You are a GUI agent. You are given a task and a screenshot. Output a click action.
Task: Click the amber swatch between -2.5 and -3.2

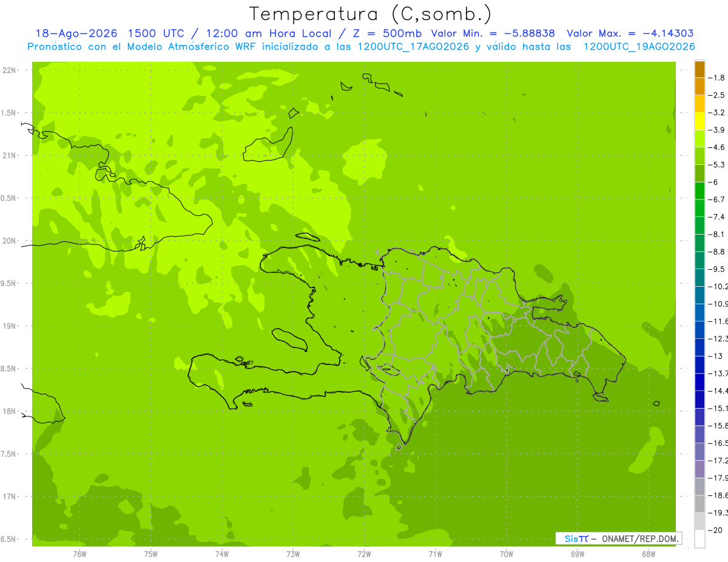(x=699, y=104)
